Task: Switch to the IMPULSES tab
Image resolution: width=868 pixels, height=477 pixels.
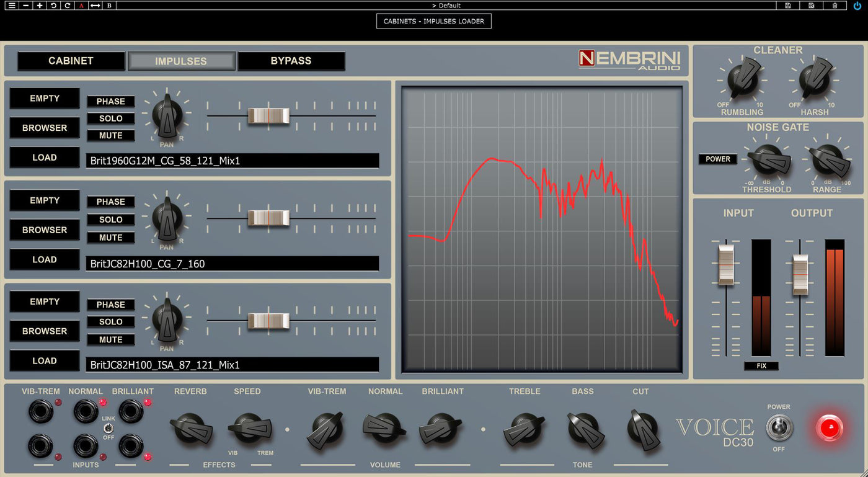Action: tap(181, 61)
